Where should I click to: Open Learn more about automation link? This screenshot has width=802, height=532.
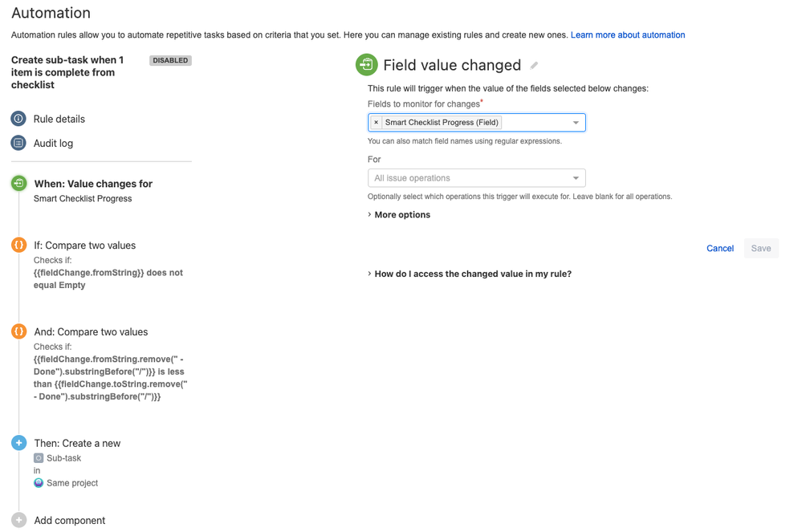[628, 35]
